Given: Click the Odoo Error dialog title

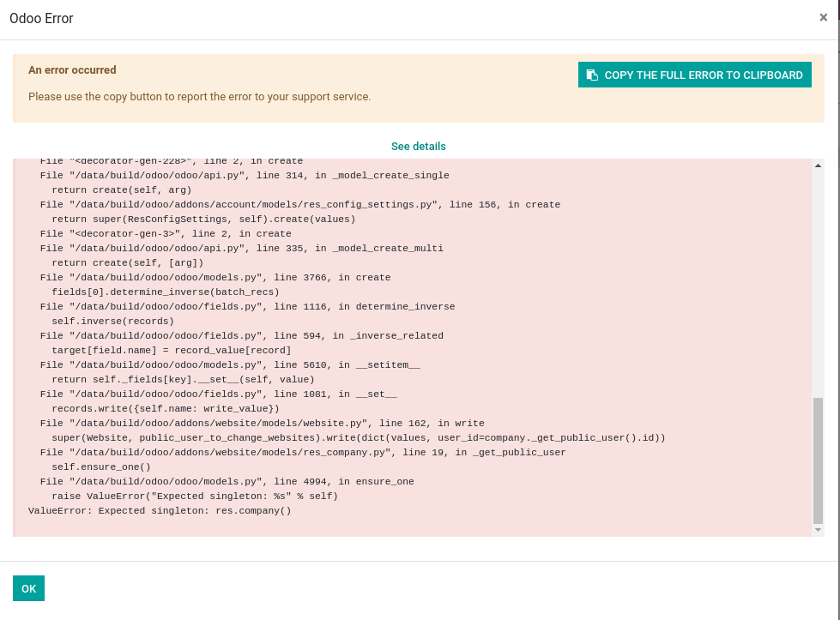Looking at the screenshot, I should [41, 18].
